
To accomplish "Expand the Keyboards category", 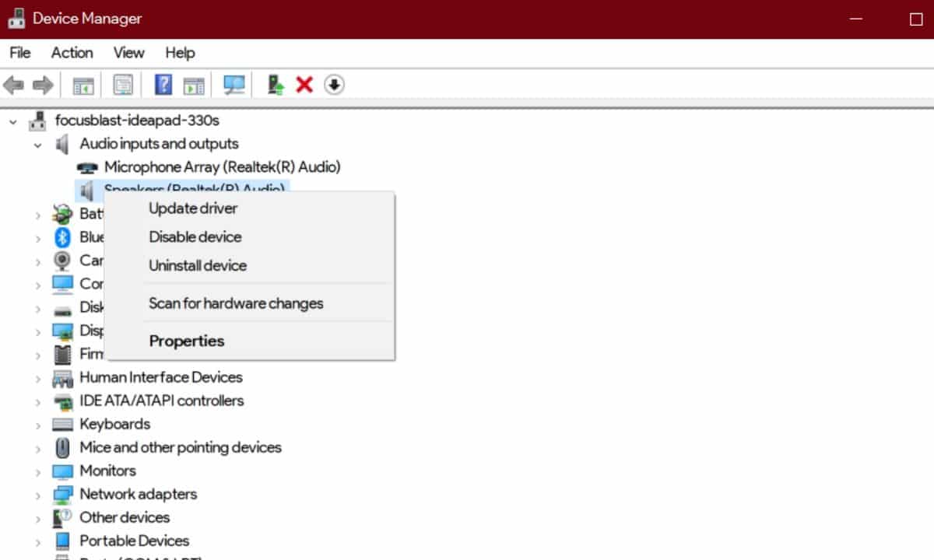I will tap(37, 425).
